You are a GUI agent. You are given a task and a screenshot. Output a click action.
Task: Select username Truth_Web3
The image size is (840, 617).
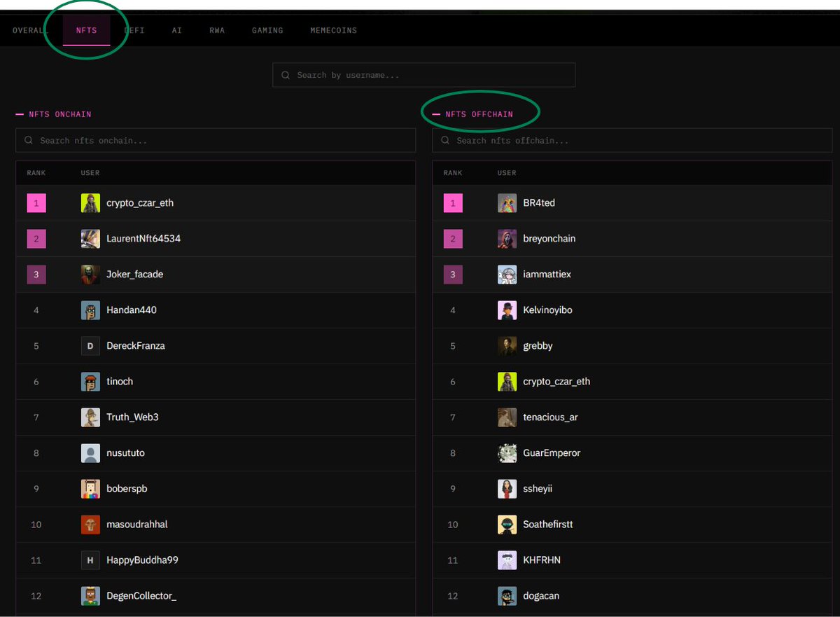pos(133,417)
